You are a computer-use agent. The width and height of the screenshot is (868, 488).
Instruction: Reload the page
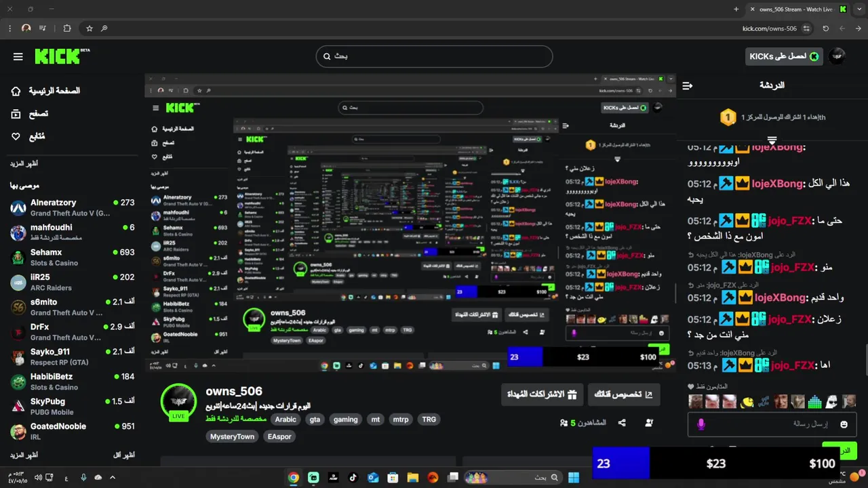825,28
